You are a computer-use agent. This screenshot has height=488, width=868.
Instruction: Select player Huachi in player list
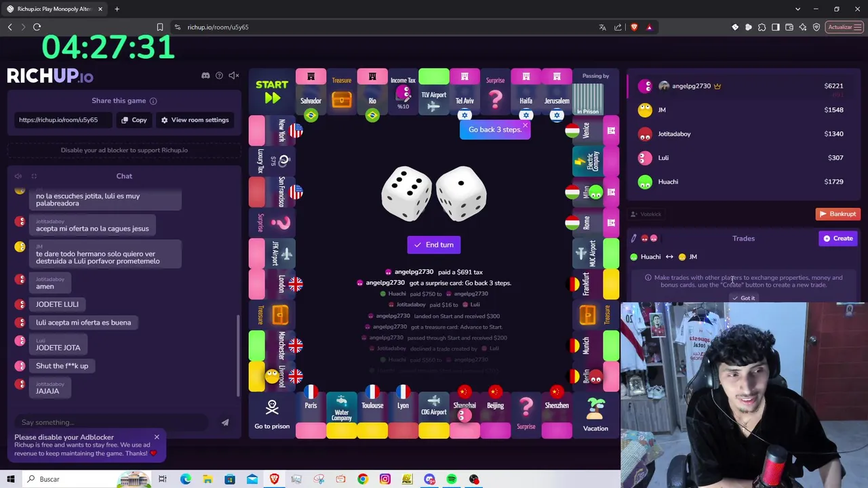tap(743, 182)
